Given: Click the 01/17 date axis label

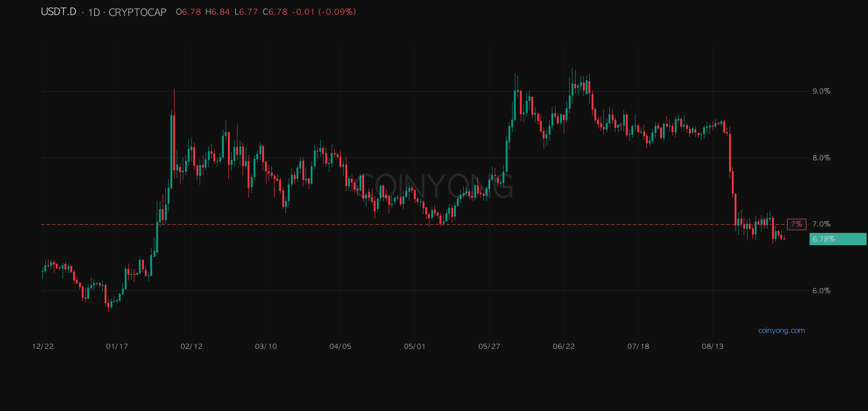Looking at the screenshot, I should click(117, 347).
